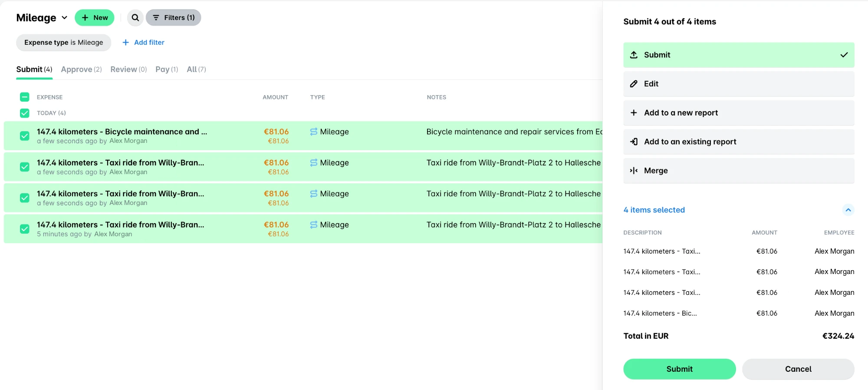This screenshot has width=868, height=390.
Task: Click the plus icon beside Add to a new report
Action: coord(634,112)
